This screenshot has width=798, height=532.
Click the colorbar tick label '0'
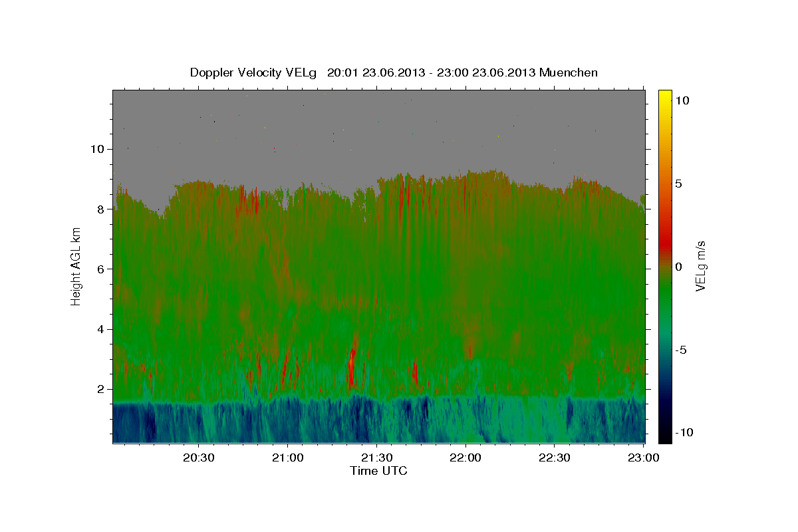coord(679,267)
